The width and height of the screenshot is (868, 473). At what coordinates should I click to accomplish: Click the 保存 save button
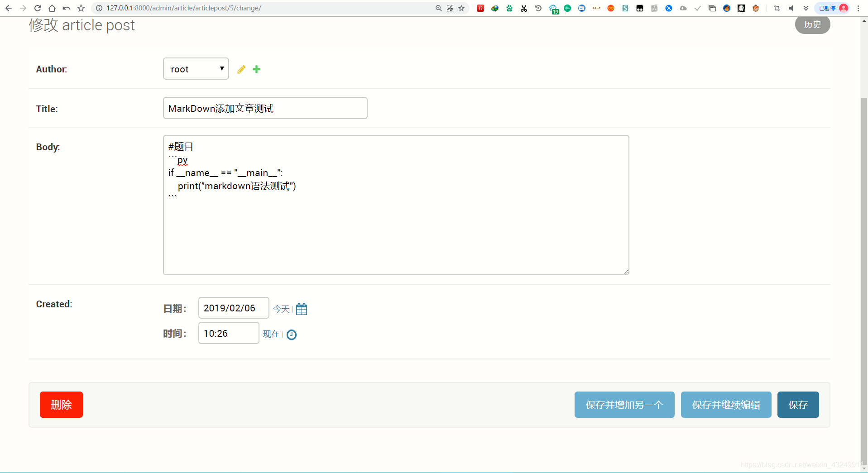click(798, 405)
